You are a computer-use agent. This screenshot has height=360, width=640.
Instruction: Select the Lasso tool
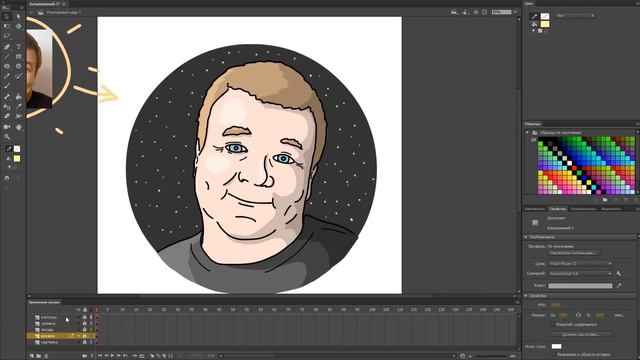pyautogui.click(x=7, y=36)
